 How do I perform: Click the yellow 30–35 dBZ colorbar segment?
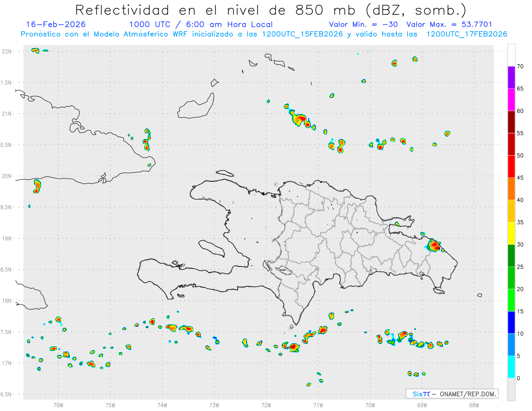click(511, 233)
